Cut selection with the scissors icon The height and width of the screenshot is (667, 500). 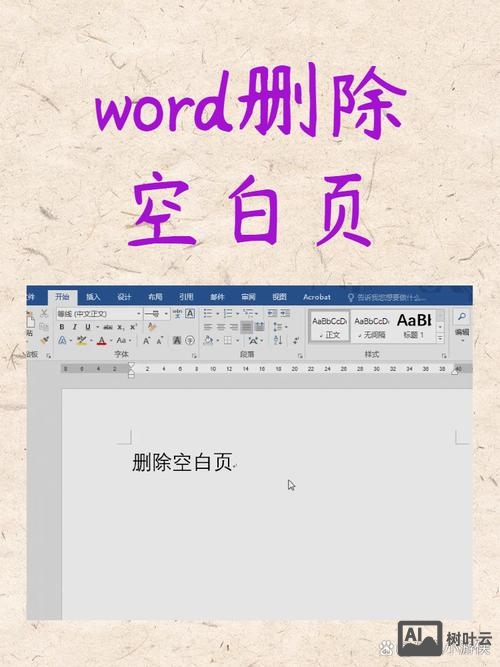44,314
